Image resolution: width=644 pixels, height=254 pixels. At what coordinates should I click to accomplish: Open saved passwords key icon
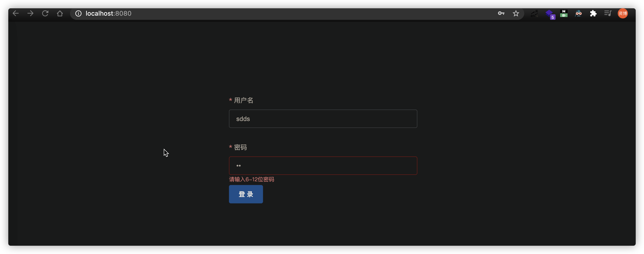pos(501,14)
